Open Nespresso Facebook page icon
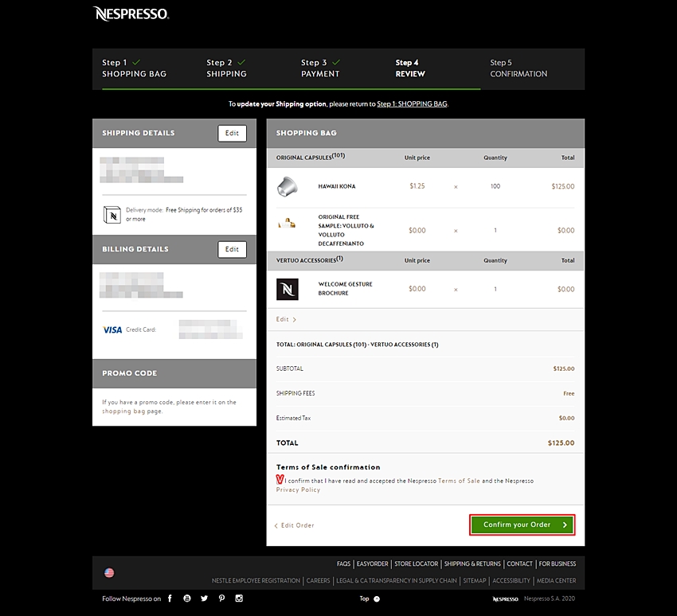 pyautogui.click(x=170, y=598)
